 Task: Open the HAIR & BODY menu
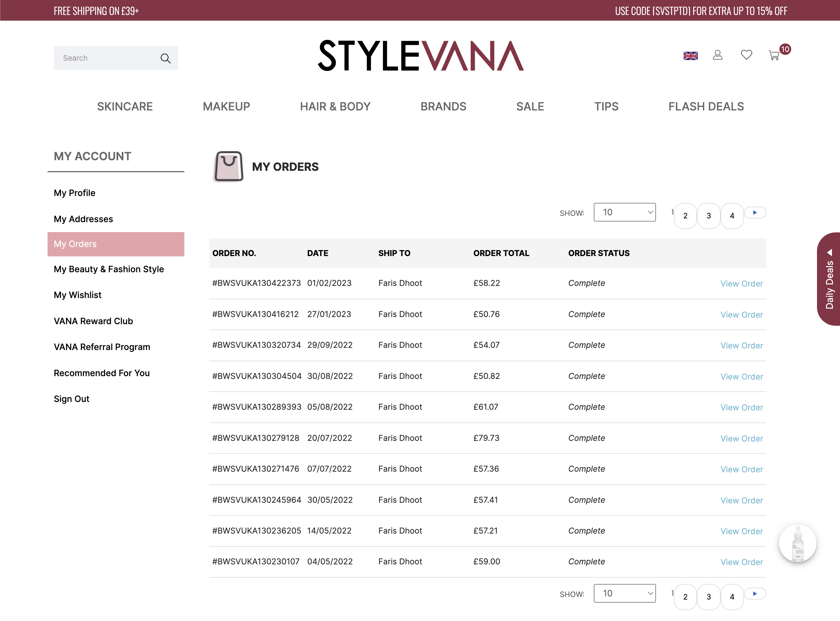pyautogui.click(x=335, y=107)
